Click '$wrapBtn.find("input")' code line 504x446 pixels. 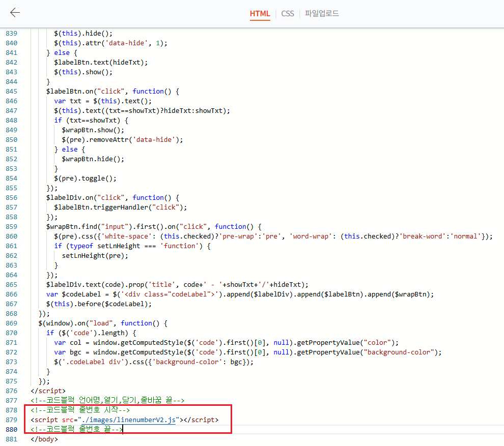tap(154, 227)
